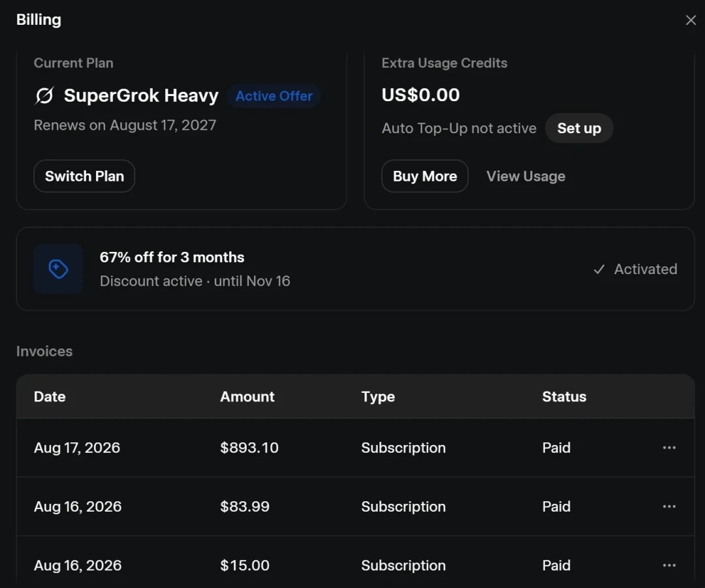The image size is (705, 588).
Task: Click the Amount column header
Action: pos(247,397)
